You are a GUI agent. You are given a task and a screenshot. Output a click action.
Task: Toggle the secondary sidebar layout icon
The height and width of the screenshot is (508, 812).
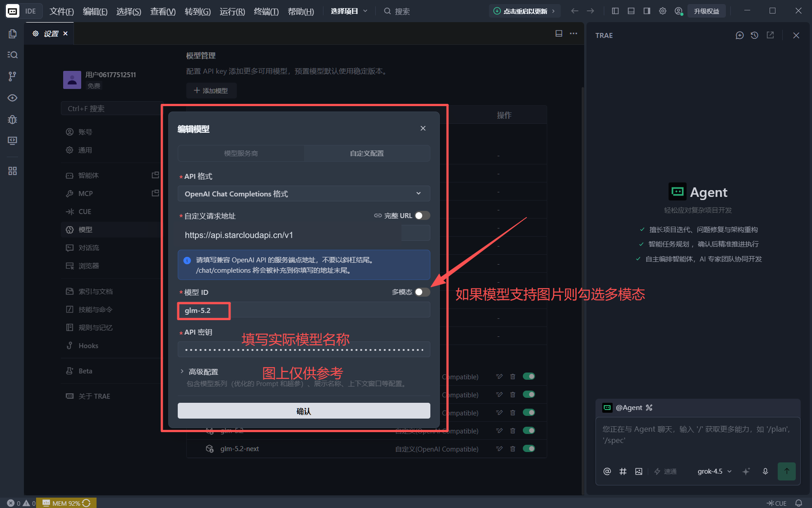[647, 11]
